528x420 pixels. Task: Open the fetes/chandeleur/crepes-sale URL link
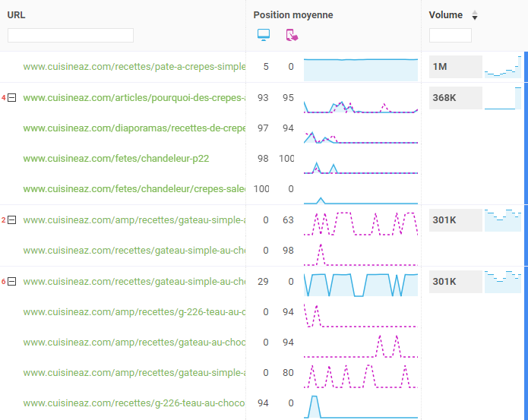coord(134,189)
